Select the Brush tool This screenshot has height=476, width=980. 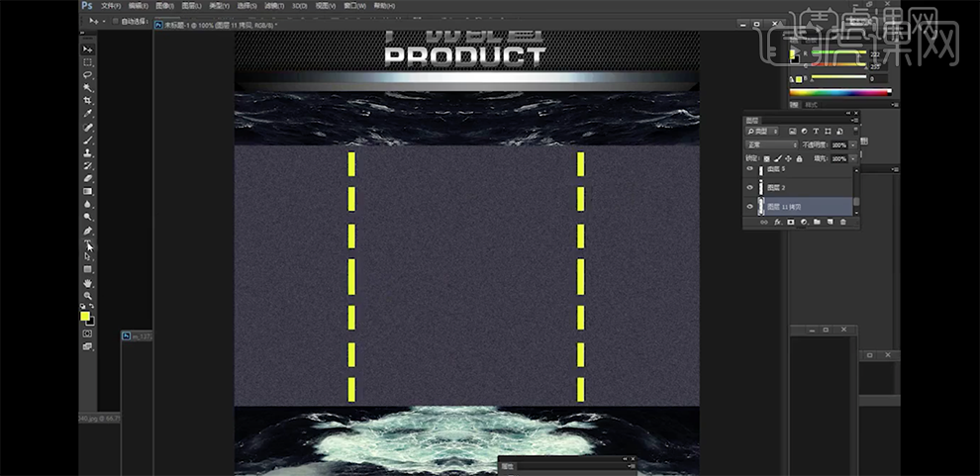(88, 140)
